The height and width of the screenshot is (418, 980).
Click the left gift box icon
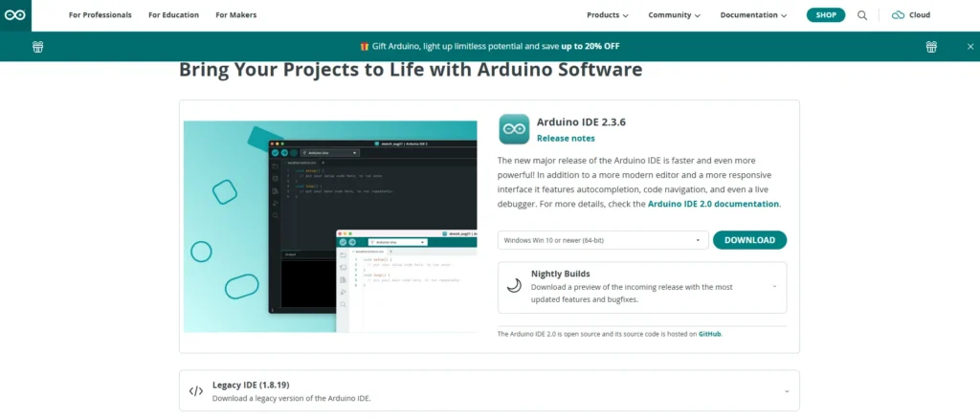click(x=38, y=46)
